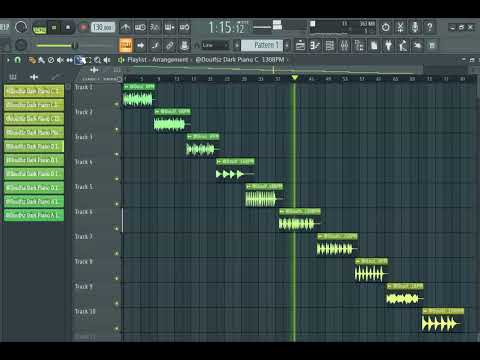
Task: Click the orange typing keyboard to piano icon
Action: (126, 45)
